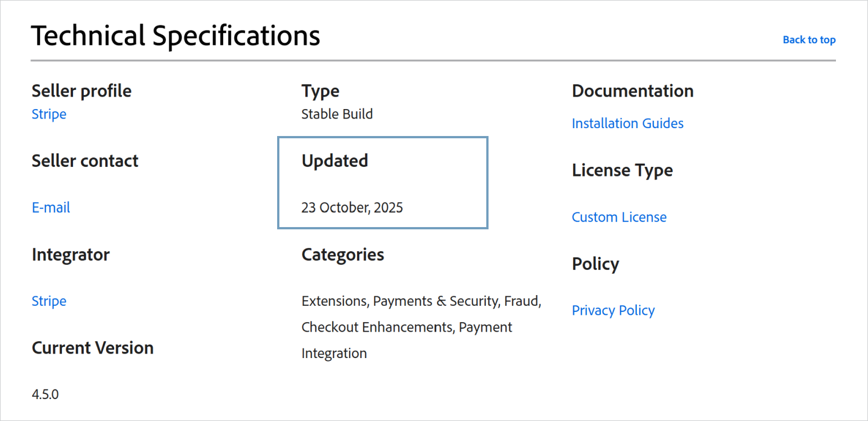The height and width of the screenshot is (421, 868).
Task: Click the License Type heading
Action: pos(622,170)
